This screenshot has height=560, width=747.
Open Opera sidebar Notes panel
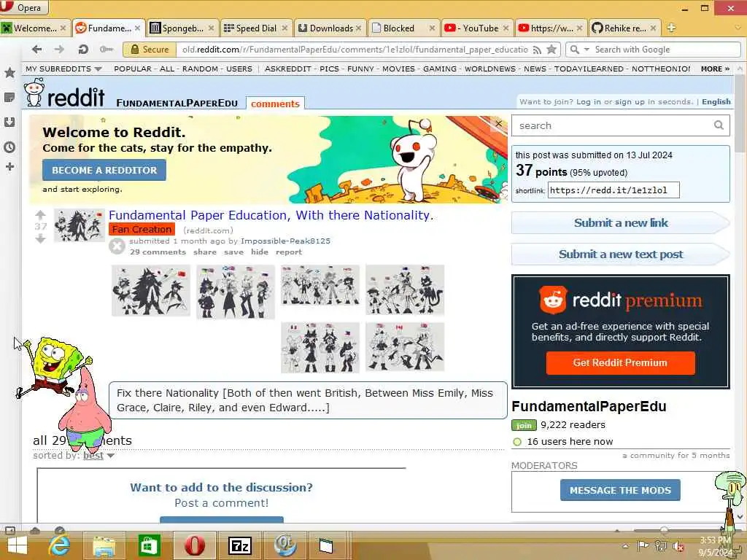point(9,98)
